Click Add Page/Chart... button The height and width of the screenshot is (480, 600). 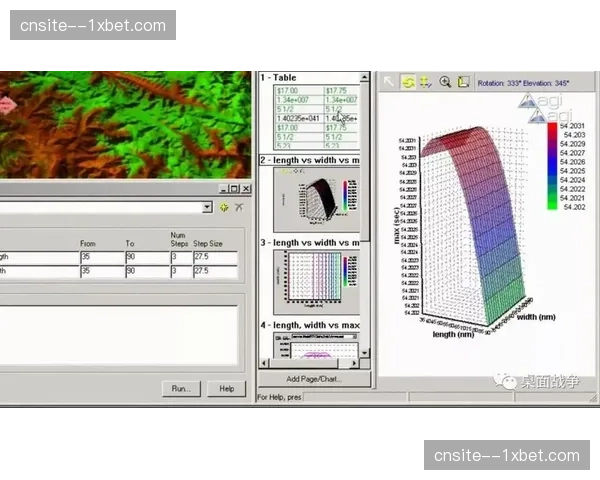[x=313, y=380]
